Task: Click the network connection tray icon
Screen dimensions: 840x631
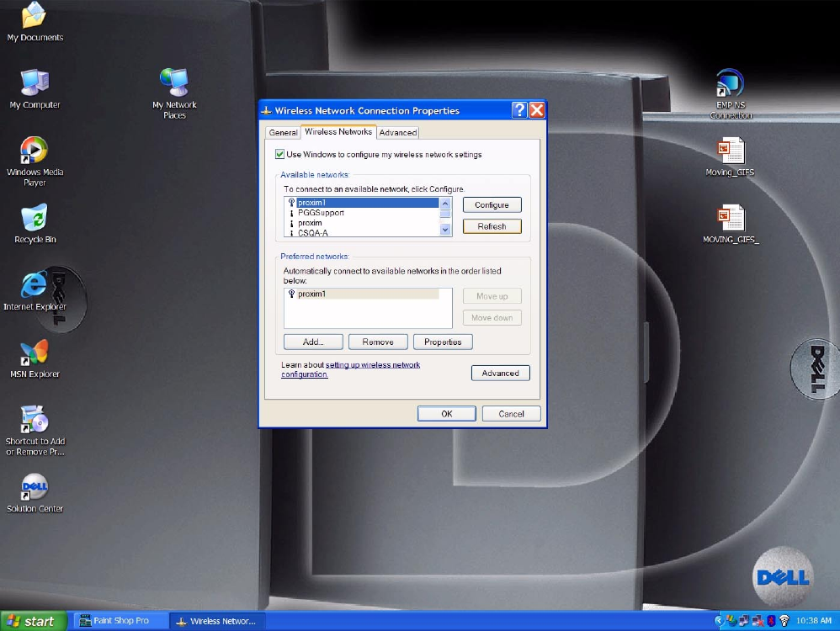Action: tap(744, 621)
